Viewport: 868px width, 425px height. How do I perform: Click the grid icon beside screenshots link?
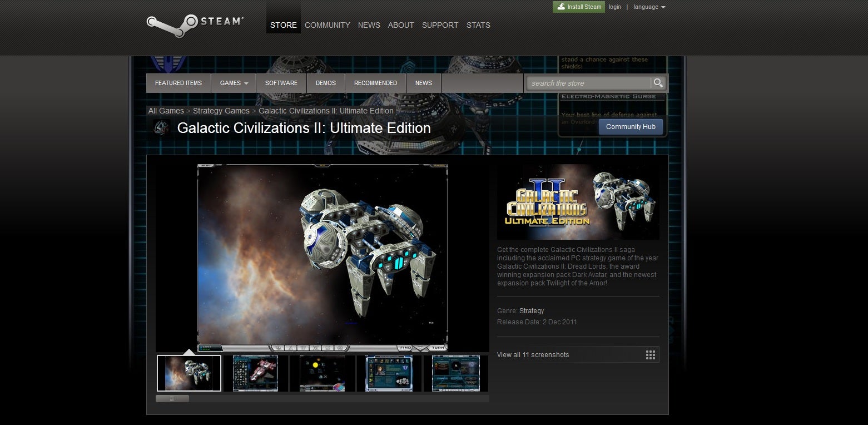[651, 355]
